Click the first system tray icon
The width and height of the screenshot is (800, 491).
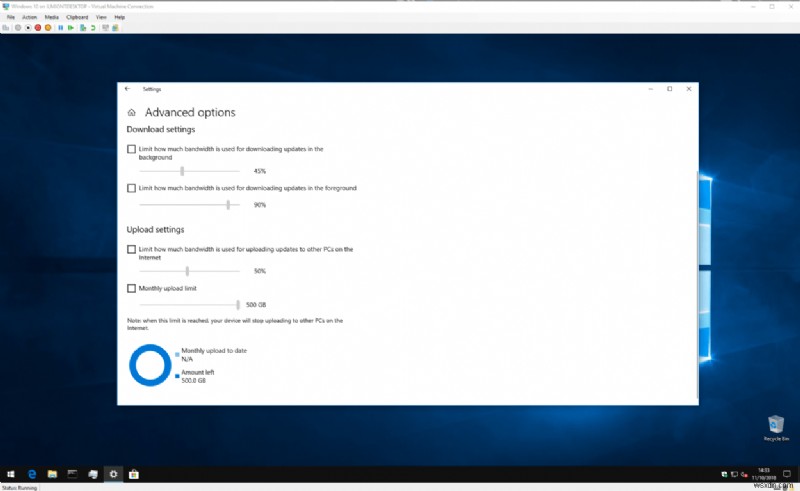click(724, 474)
